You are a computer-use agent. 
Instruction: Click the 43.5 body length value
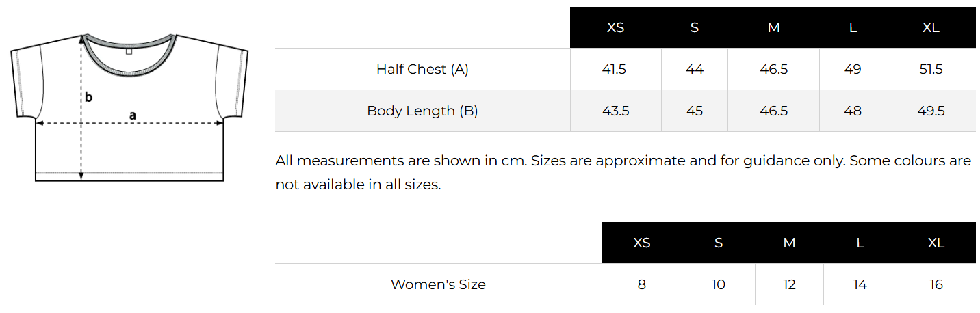pyautogui.click(x=615, y=111)
